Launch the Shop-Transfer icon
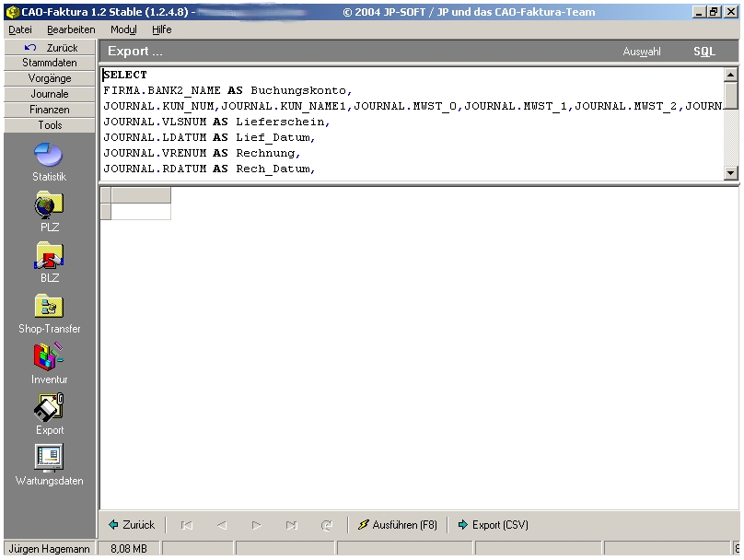Image resolution: width=744 pixels, height=560 pixels. 49,307
